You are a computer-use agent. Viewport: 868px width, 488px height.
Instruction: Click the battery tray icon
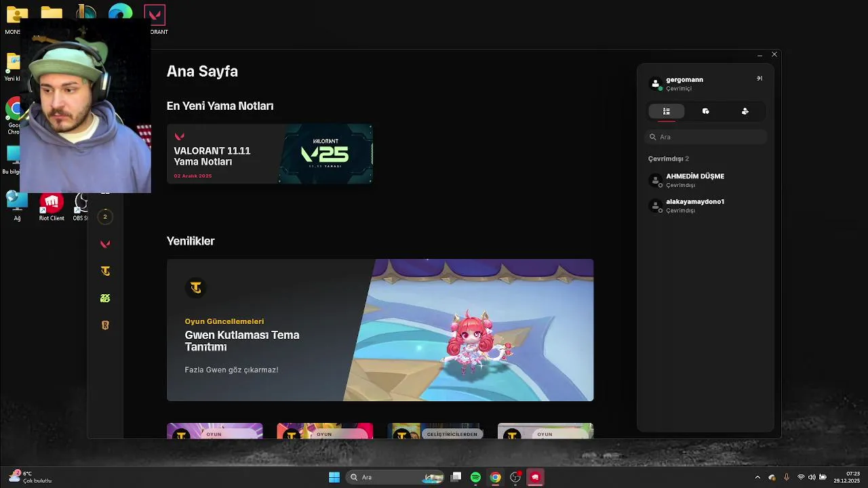[823, 477]
